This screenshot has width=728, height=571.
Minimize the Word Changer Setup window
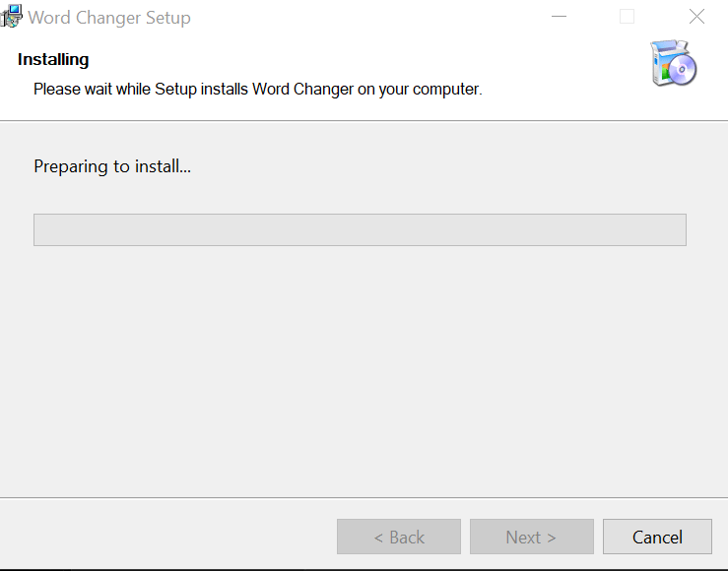point(559,17)
